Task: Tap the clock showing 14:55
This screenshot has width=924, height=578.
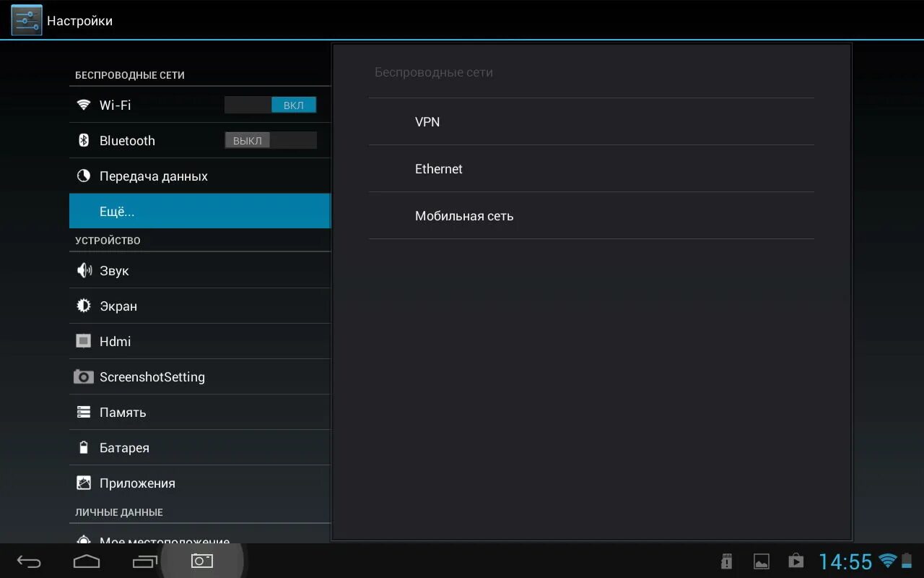Action: 845,561
